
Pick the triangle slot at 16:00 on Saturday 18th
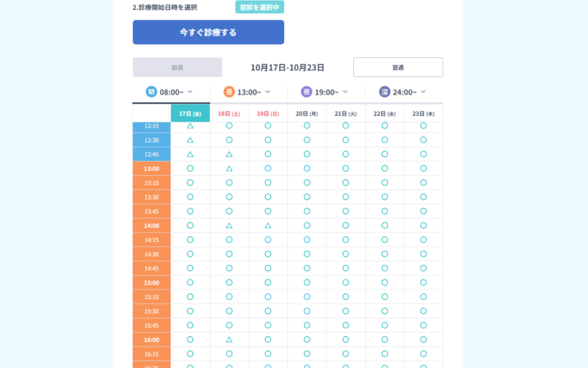tap(229, 340)
